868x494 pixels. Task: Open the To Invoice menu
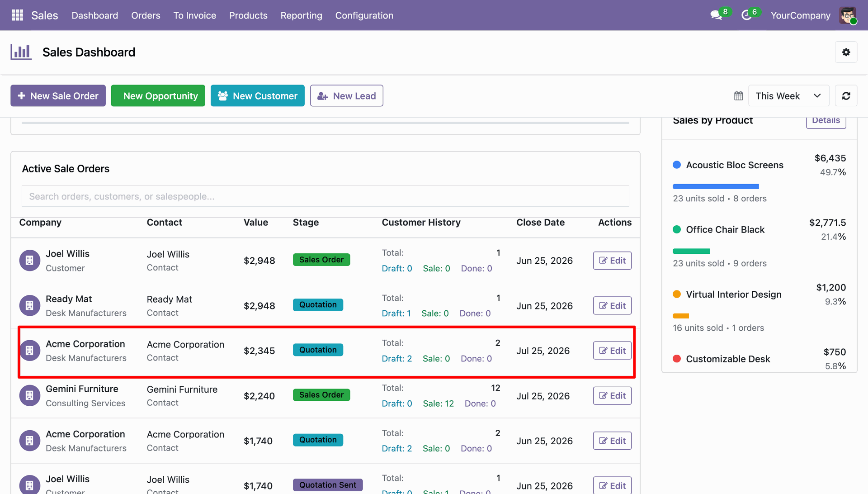pos(195,15)
